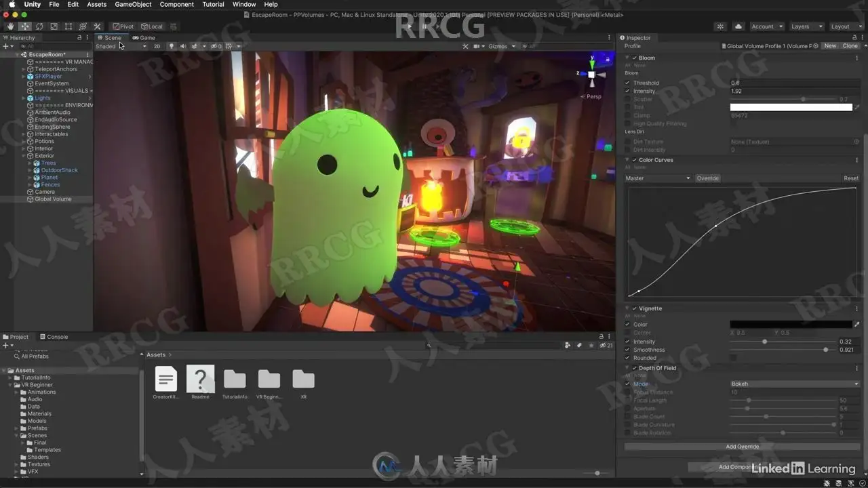Image resolution: width=868 pixels, height=488 pixels.
Task: Open the Layers dropdown
Action: [806, 26]
